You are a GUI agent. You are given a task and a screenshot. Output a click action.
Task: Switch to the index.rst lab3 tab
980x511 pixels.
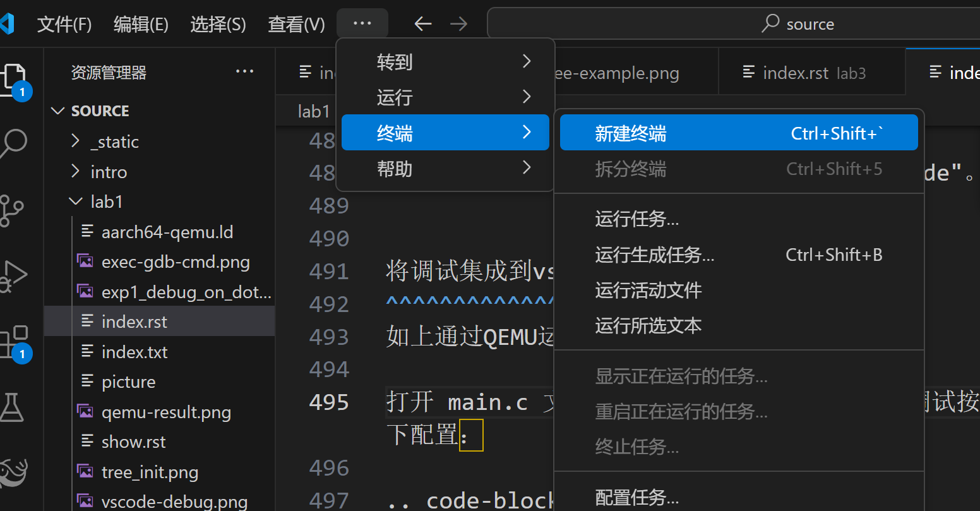[811, 72]
